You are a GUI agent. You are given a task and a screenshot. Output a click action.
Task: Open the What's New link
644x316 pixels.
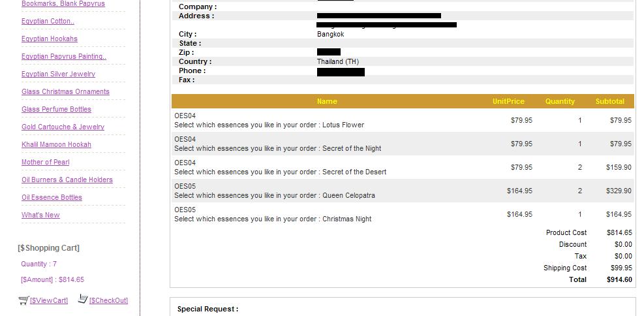(40, 215)
